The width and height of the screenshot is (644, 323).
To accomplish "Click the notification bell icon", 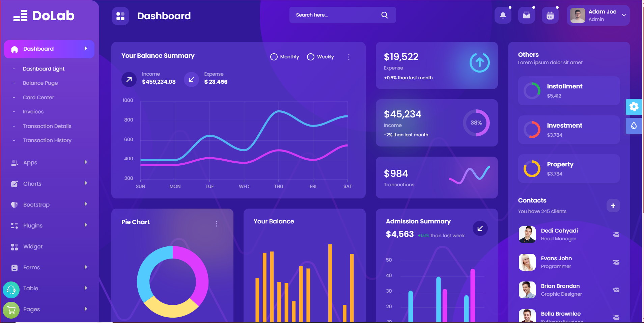I will click(503, 16).
